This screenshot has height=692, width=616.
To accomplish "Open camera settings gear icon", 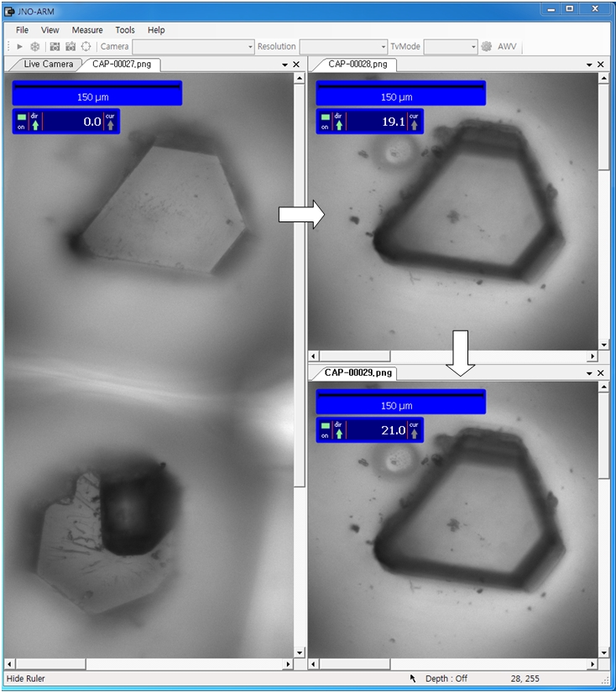I will coord(486,47).
